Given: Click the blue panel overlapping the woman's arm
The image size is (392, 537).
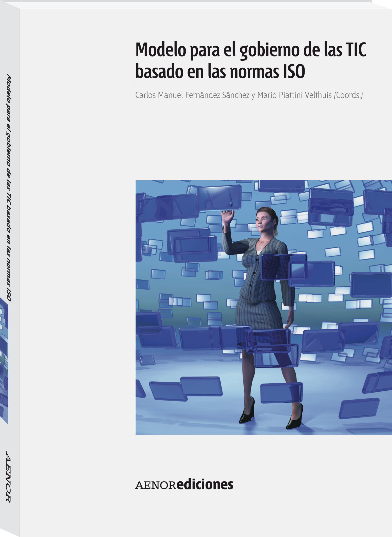Looking at the screenshot, I should pyautogui.click(x=284, y=267).
